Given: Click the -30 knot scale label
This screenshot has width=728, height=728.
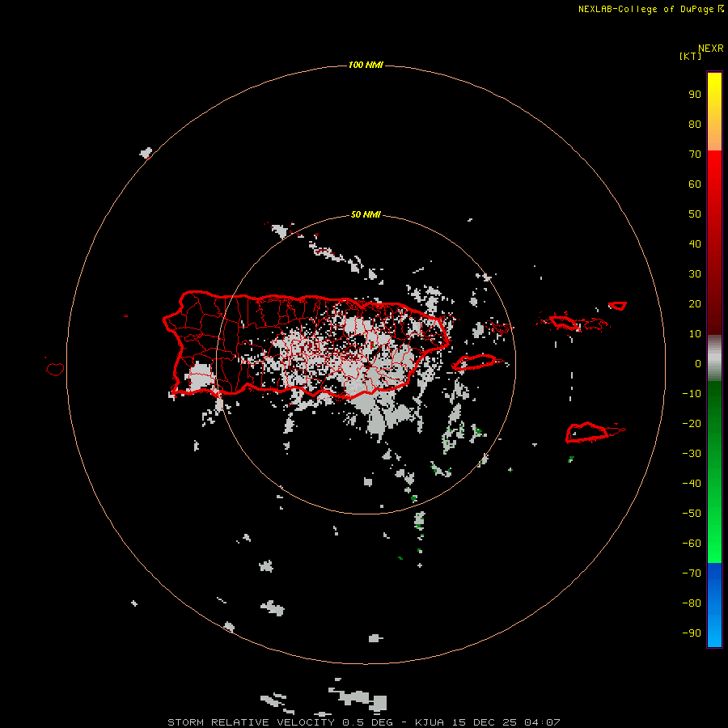Looking at the screenshot, I should (x=692, y=454).
